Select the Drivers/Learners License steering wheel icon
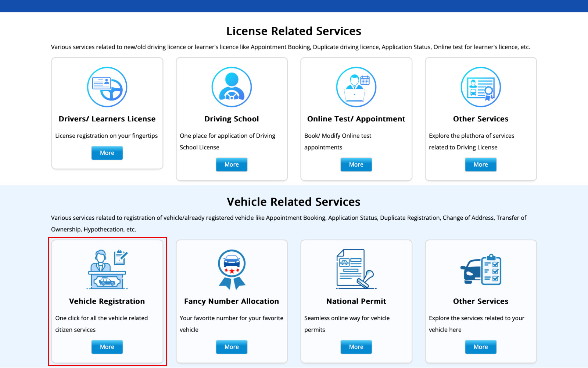The width and height of the screenshot is (588, 368). pyautogui.click(x=107, y=87)
